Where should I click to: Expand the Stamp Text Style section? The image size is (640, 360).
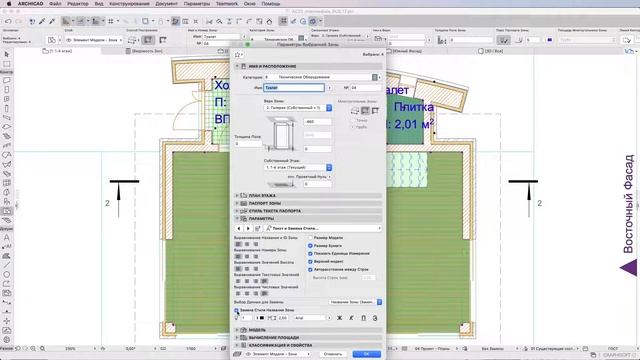tap(309, 211)
